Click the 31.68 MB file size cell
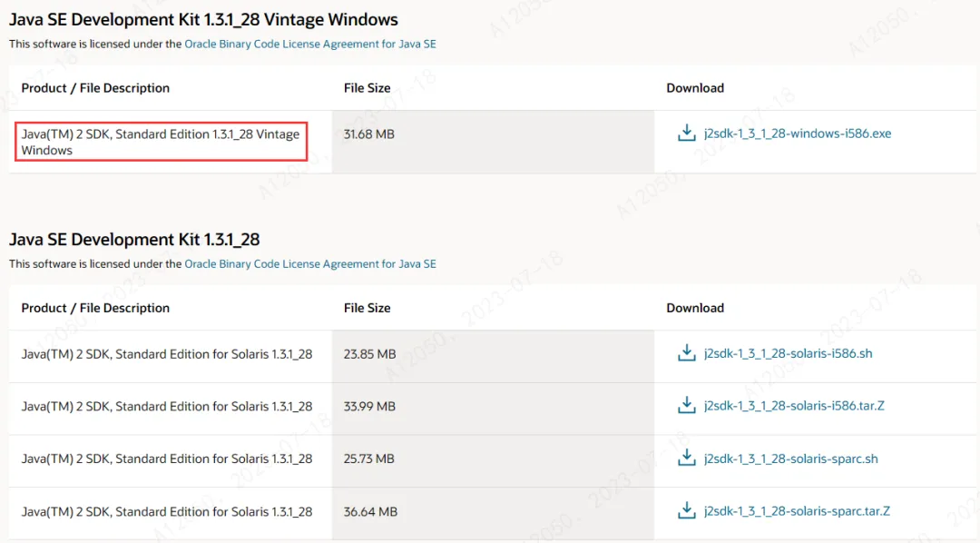Image resolution: width=980 pixels, height=543 pixels. (368, 134)
